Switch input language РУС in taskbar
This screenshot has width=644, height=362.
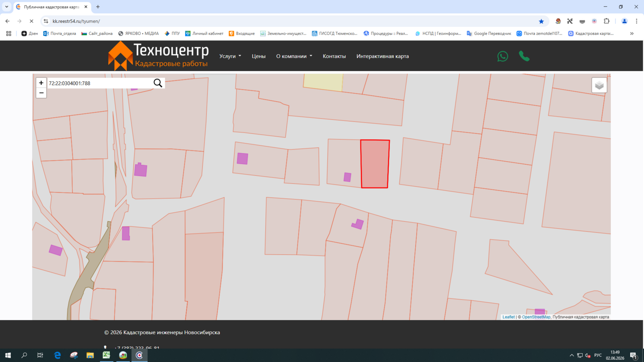click(x=598, y=355)
